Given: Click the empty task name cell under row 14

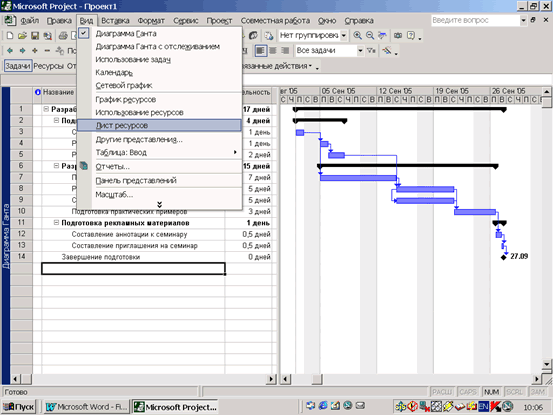Looking at the screenshot, I should tap(133, 269).
